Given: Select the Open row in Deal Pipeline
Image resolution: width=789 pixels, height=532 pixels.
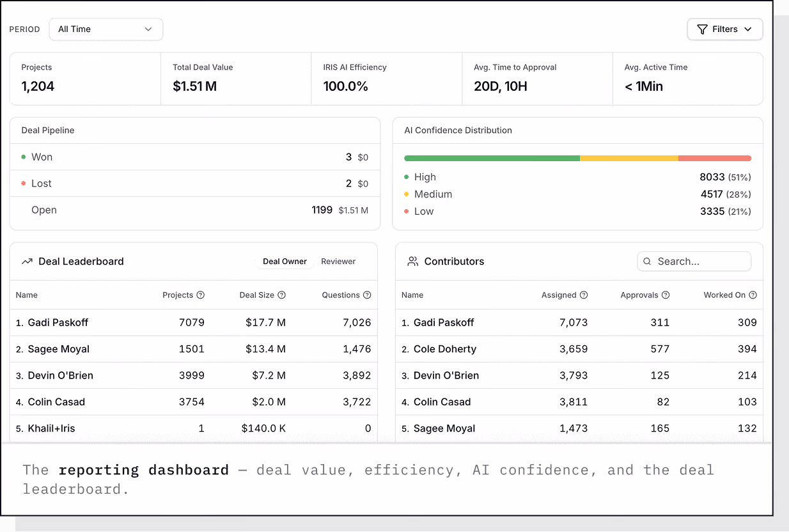Looking at the screenshot, I should 195,210.
